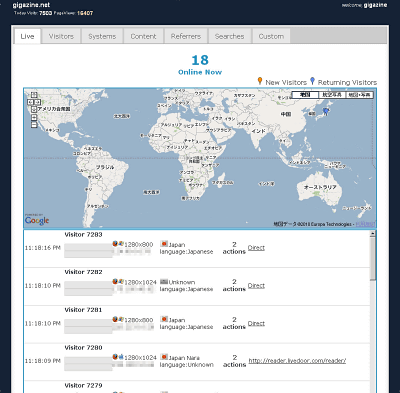This screenshot has height=393, width=400.
Task: Pan the map up arrow
Action: pos(34,95)
